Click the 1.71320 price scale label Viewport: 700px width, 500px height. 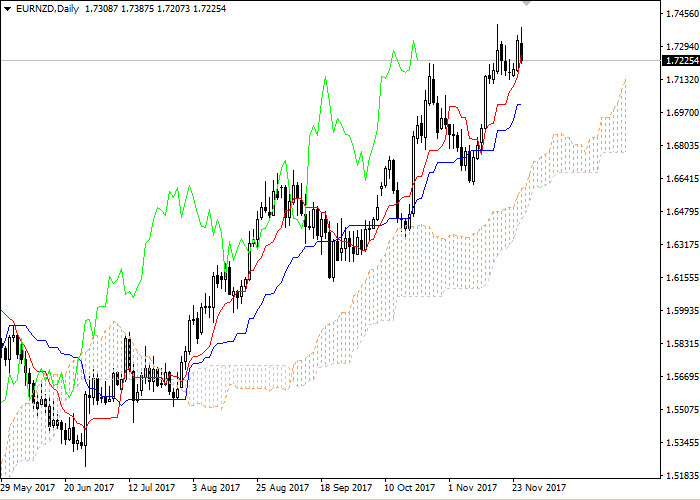click(682, 79)
